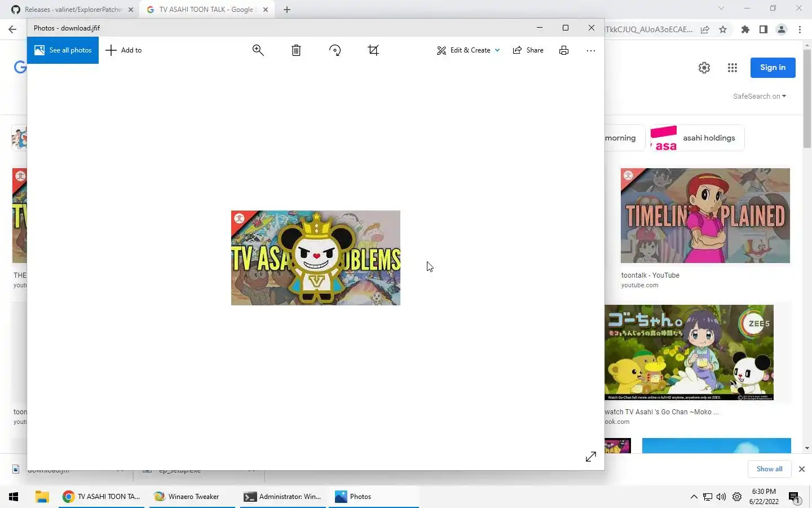Viewport: 812px width, 508px height.
Task: Show hidden tray icons chevron
Action: (x=694, y=497)
